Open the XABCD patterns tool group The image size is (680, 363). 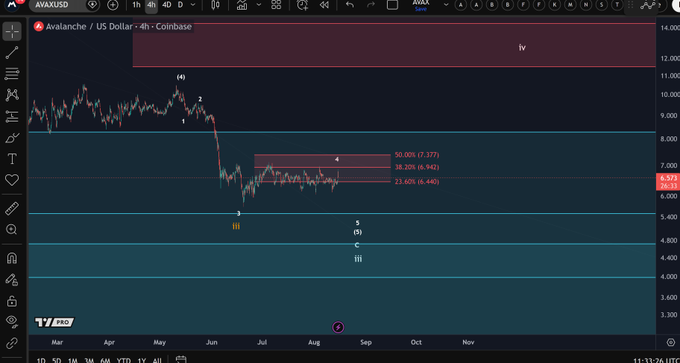[x=12, y=95]
